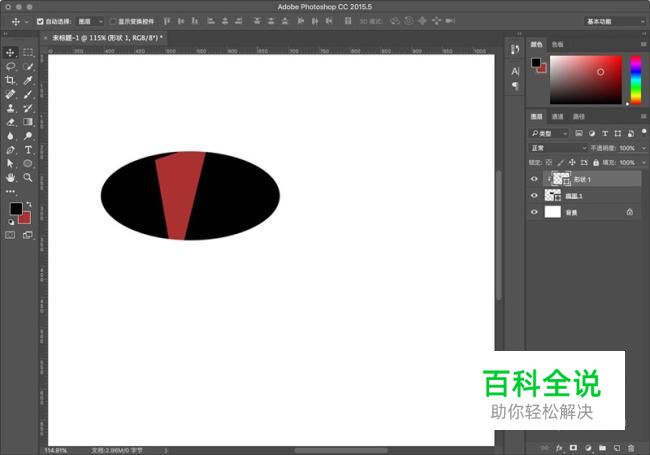Open the 图层 auto-select target dropdown
Viewport: 650px width, 455px height.
click(x=90, y=20)
